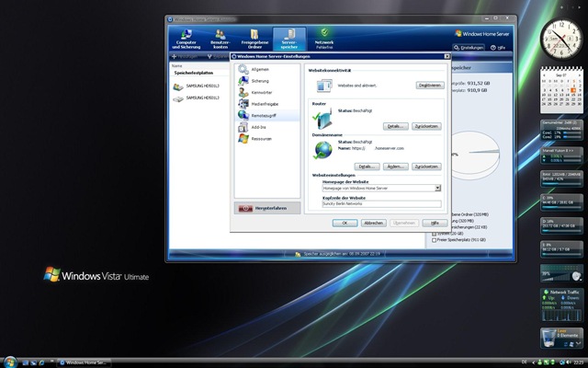Open Computer und Sicherung tab in console

click(186, 39)
